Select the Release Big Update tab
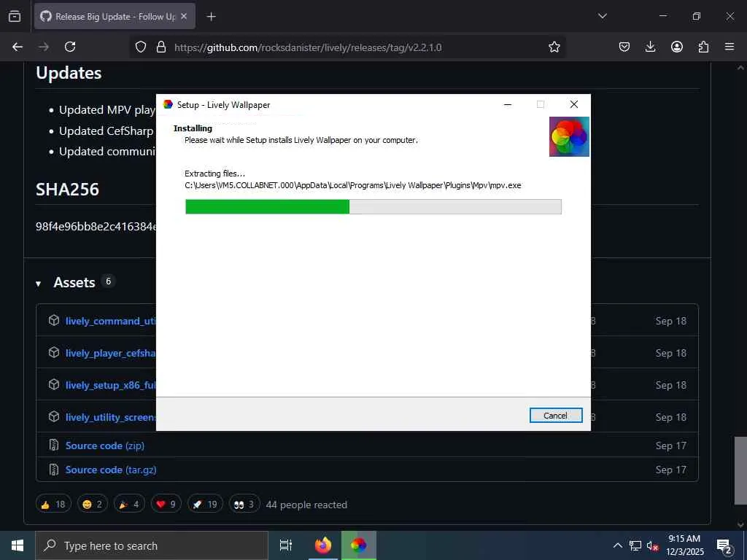 [115, 16]
